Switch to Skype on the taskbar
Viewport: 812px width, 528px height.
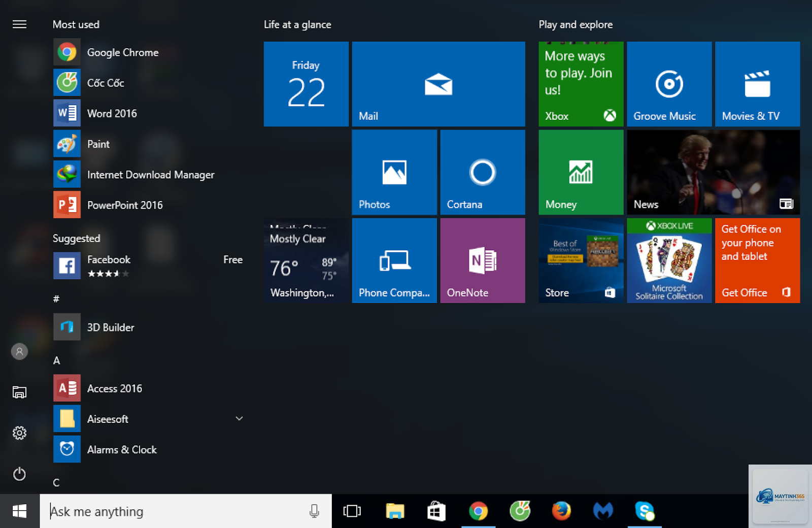tap(645, 511)
